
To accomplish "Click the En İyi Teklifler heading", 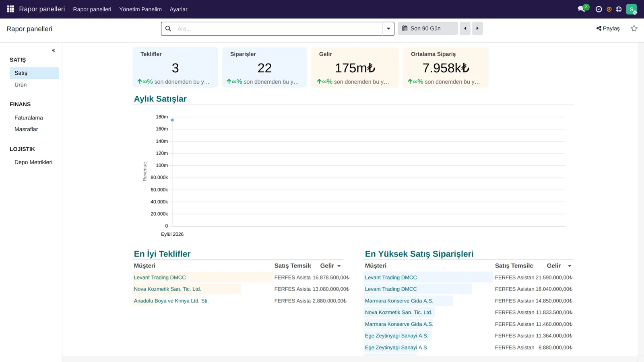I will tap(162, 254).
